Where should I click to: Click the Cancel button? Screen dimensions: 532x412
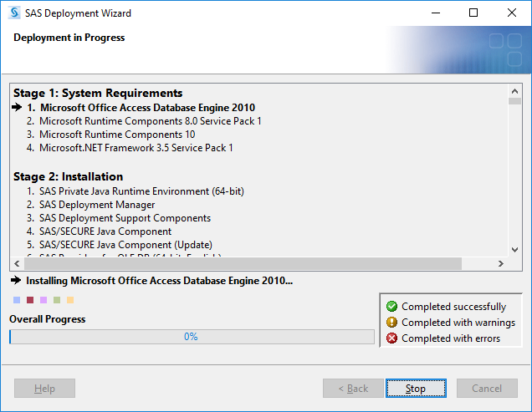click(487, 388)
